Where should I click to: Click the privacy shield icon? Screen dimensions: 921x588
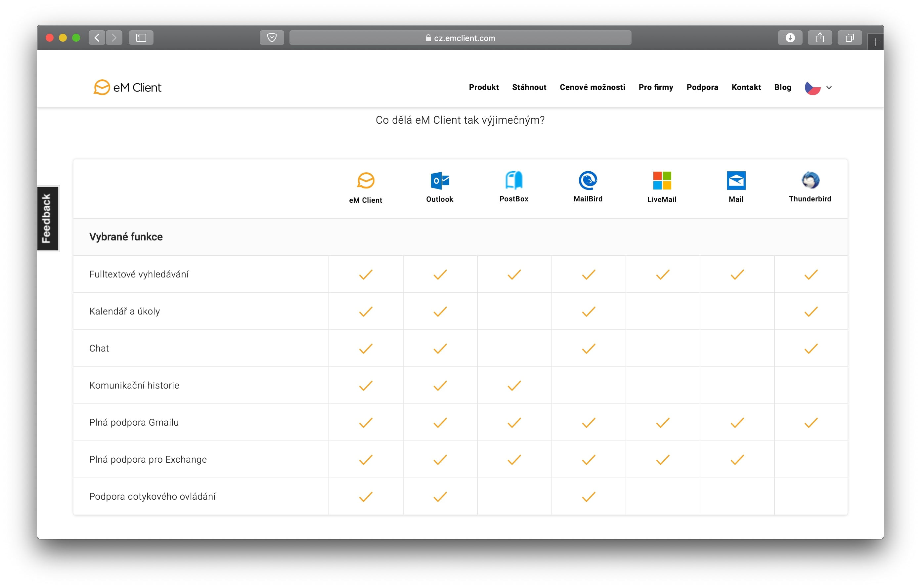click(272, 37)
